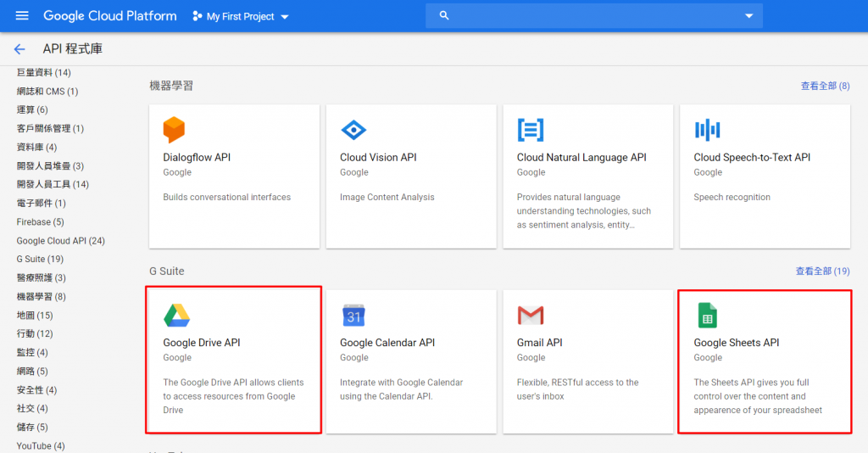The width and height of the screenshot is (868, 453).
Task: Click text 'Image Content Analysis'
Action: coord(387,197)
